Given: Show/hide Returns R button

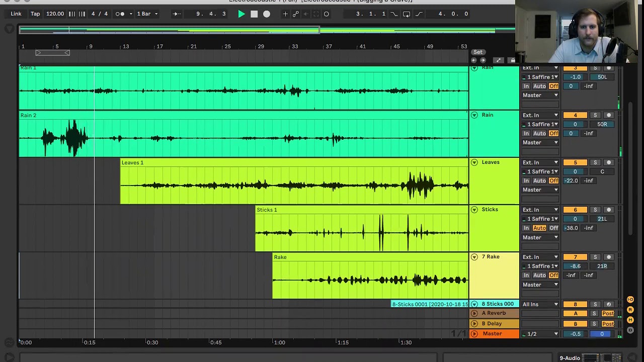Looking at the screenshot, I should (x=630, y=310).
